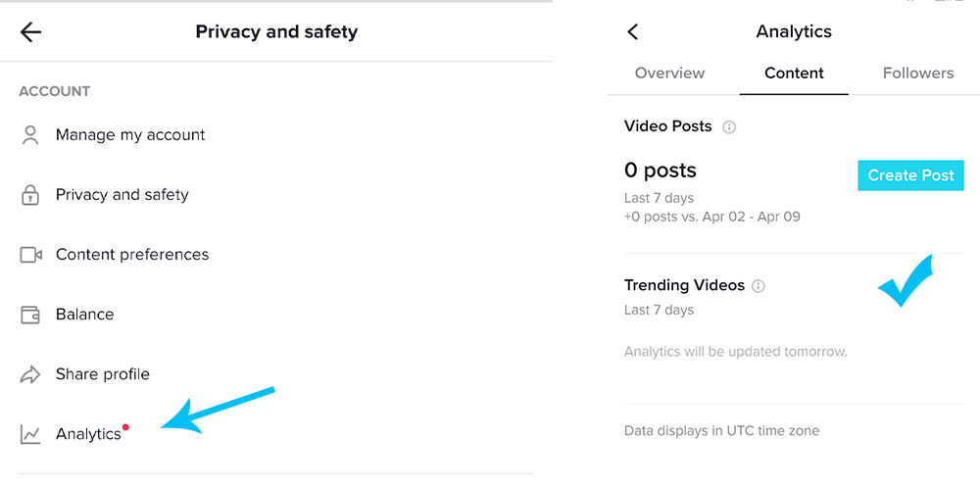Click the red notification dot on Analytics
Image resolution: width=980 pixels, height=490 pixels.
click(125, 428)
